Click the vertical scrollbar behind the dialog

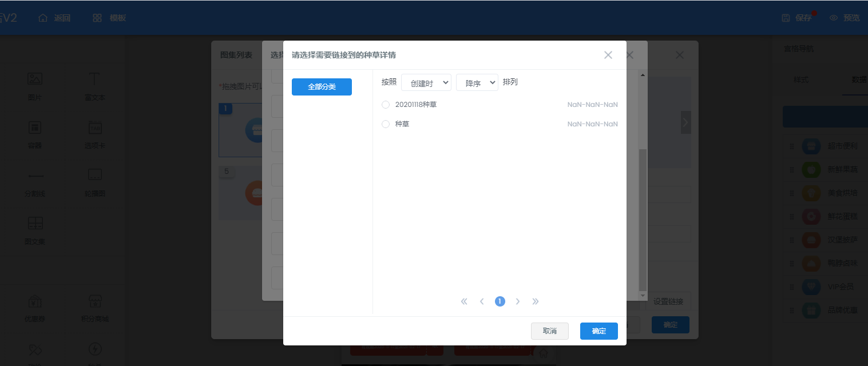coord(643,217)
